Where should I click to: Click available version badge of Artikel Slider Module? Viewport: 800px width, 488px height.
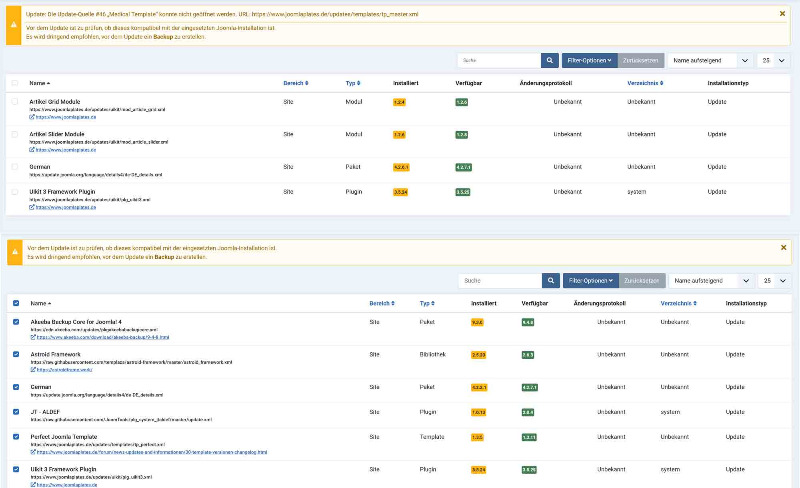[x=461, y=135]
